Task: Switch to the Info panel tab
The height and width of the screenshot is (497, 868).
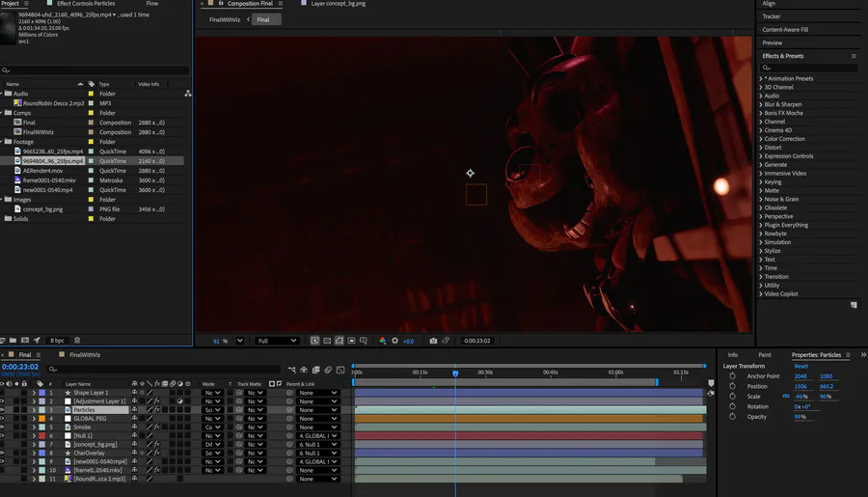Action: click(733, 354)
